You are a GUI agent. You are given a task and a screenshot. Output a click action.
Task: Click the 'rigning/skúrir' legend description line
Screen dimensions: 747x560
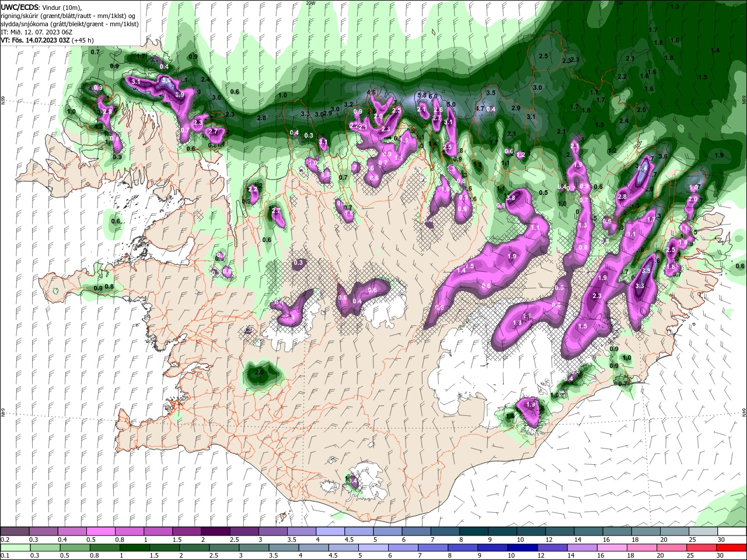tap(69, 15)
